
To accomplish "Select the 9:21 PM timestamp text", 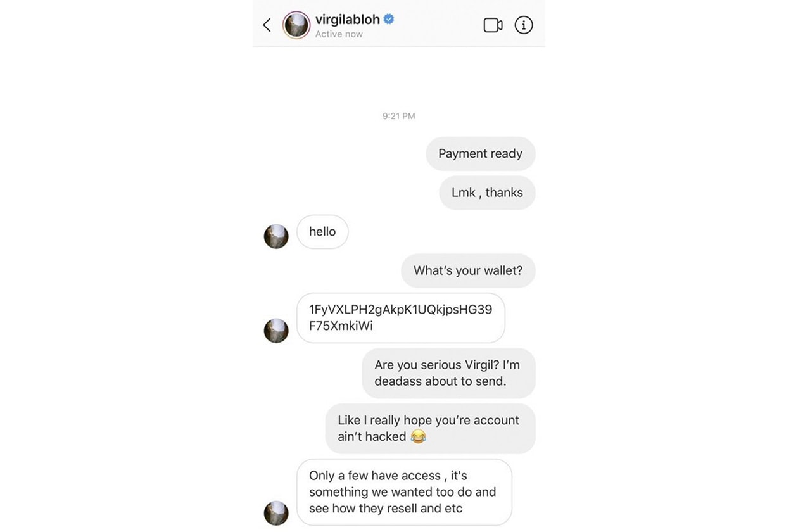I will click(398, 115).
